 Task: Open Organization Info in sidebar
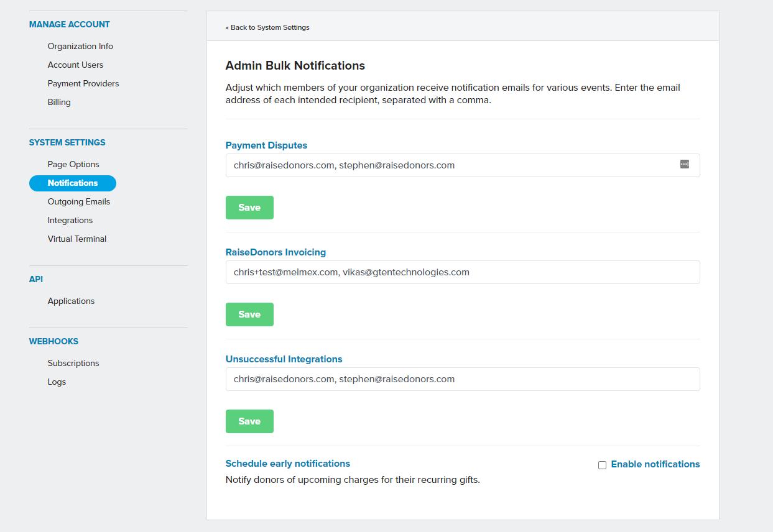coord(80,46)
